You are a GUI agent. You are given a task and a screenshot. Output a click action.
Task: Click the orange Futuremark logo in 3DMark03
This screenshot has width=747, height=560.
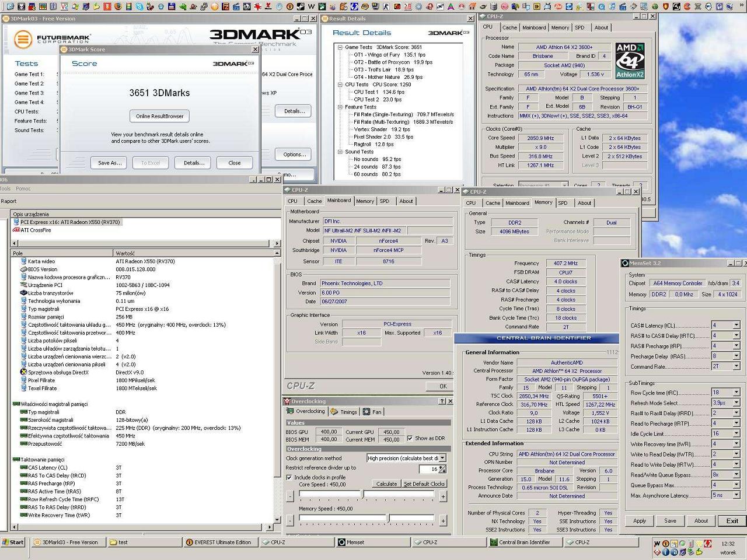point(23,40)
